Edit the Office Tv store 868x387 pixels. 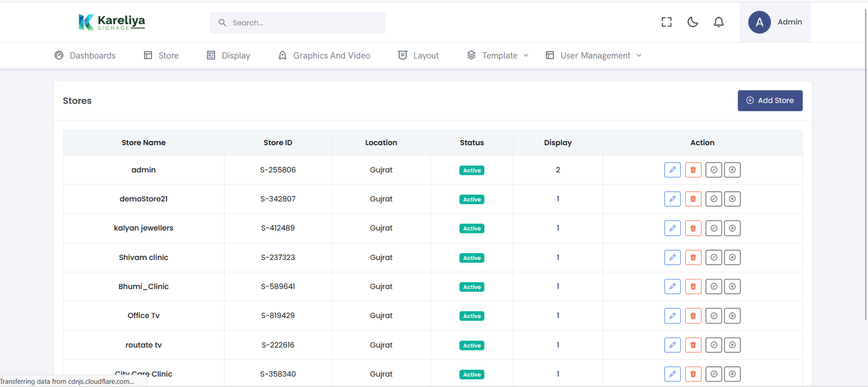(673, 316)
